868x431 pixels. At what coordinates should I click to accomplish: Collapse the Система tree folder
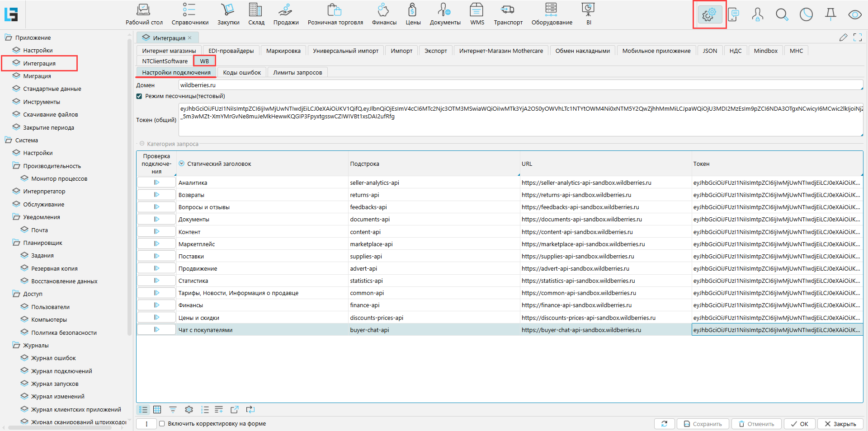click(8, 141)
